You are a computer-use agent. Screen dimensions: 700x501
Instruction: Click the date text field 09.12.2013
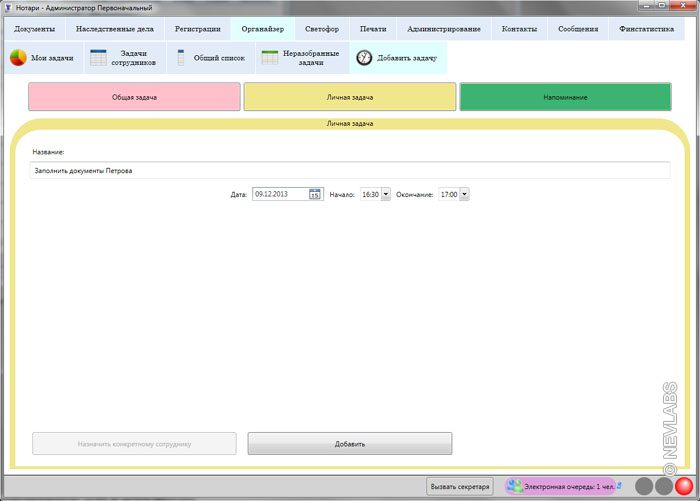pyautogui.click(x=279, y=194)
